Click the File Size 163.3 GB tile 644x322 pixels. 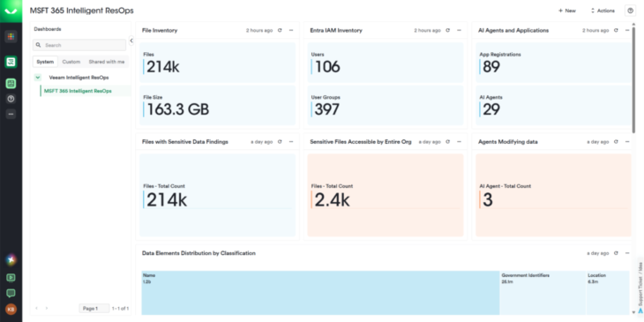click(x=217, y=105)
